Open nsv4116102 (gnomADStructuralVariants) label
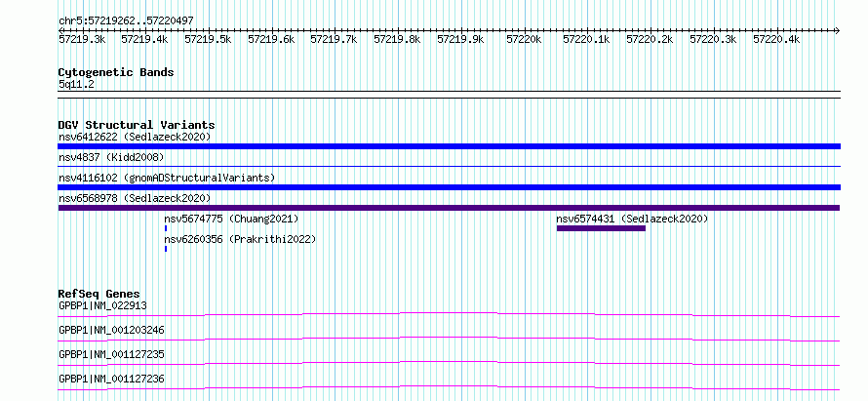The image size is (868, 401). [x=167, y=178]
